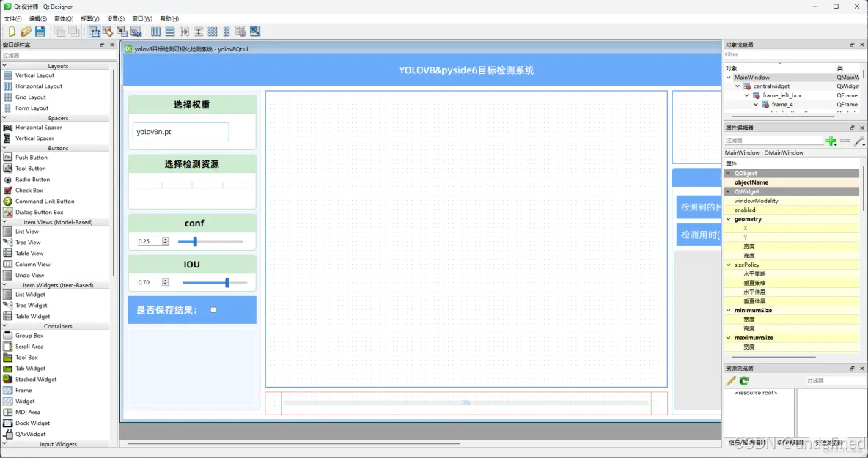This screenshot has height=458, width=868.
Task: Reload resources with green refresh icon
Action: 744,380
